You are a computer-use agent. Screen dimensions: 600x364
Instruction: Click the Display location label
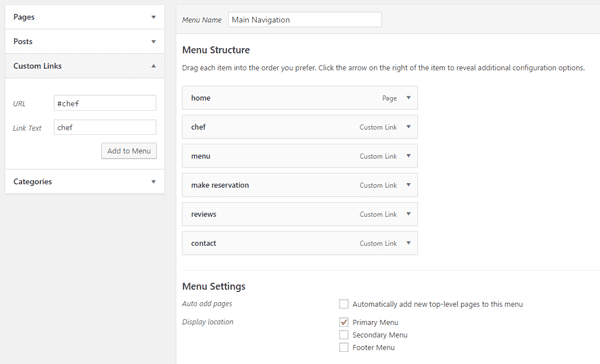pos(207,322)
